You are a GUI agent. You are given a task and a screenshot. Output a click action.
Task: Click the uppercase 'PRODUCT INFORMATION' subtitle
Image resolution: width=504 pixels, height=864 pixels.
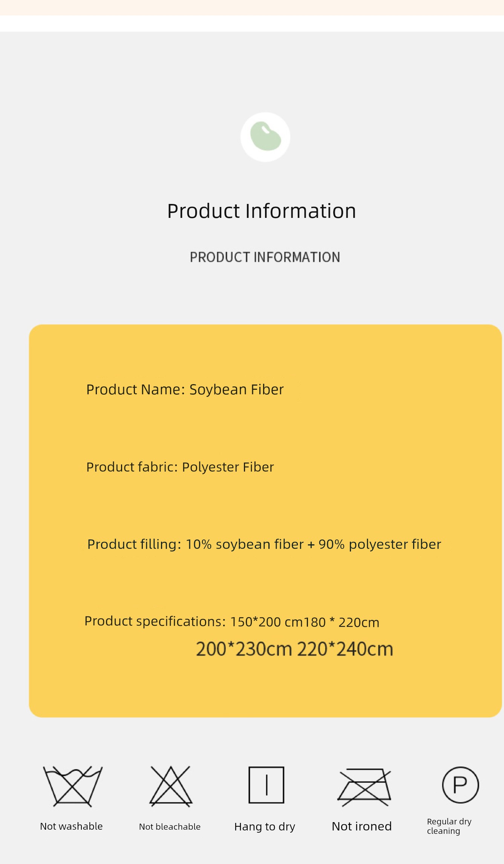265,257
